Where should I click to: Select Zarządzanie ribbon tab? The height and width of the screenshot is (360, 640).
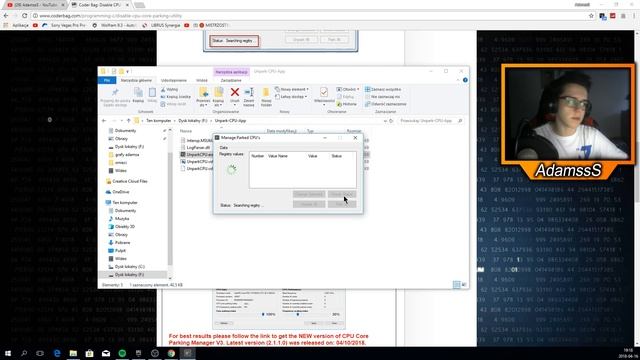[231, 80]
